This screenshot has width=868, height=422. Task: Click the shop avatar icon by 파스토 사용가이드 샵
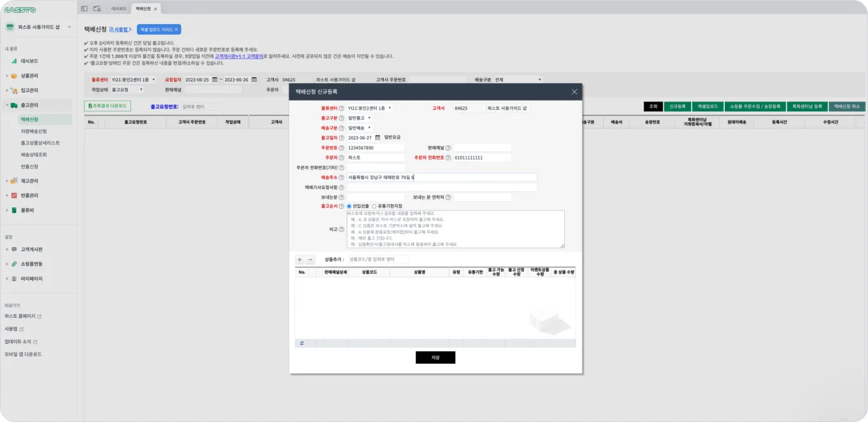tap(10, 27)
